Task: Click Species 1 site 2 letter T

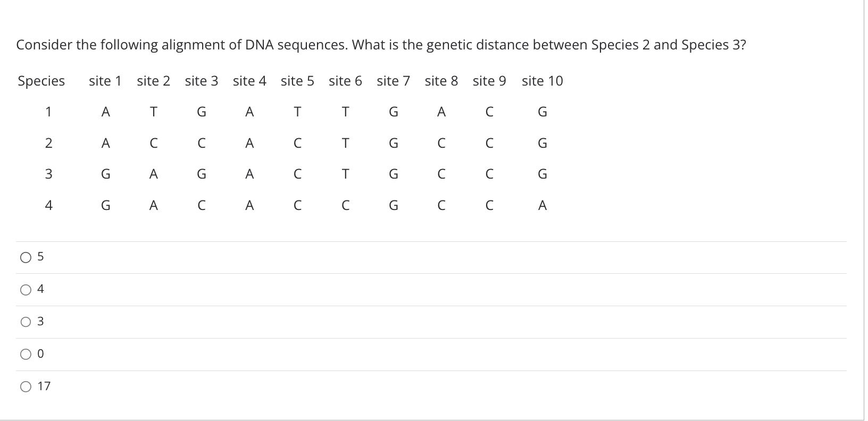Action: [153, 112]
